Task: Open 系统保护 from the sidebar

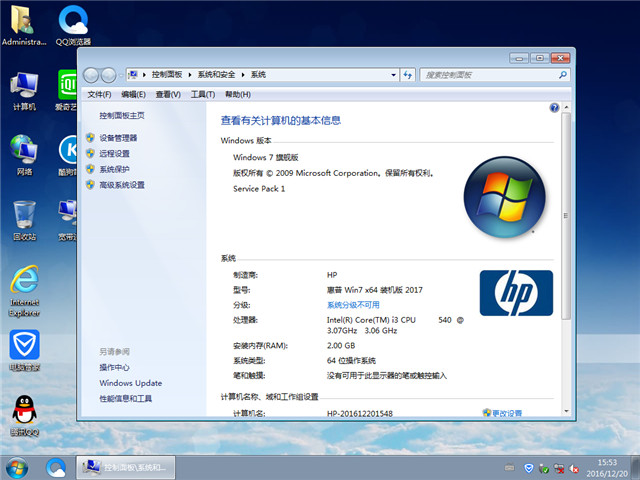Action: [114, 169]
